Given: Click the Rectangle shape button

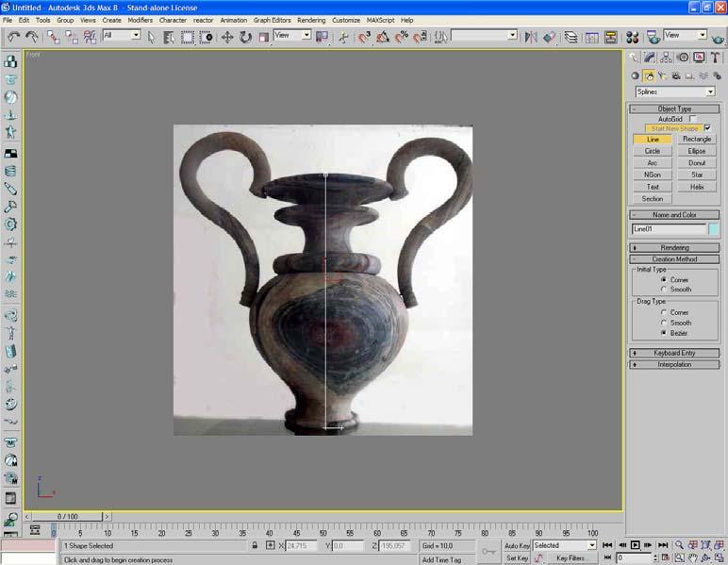Looking at the screenshot, I should coord(697,139).
